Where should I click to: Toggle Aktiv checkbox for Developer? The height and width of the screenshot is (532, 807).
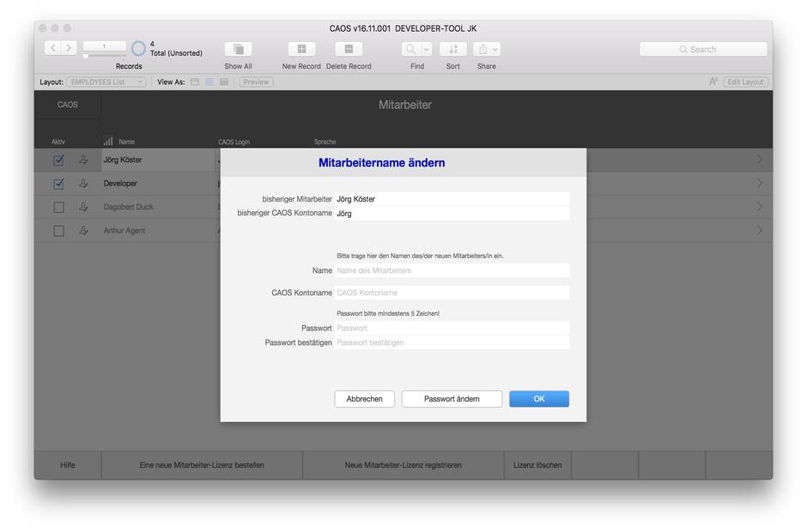pyautogui.click(x=58, y=184)
